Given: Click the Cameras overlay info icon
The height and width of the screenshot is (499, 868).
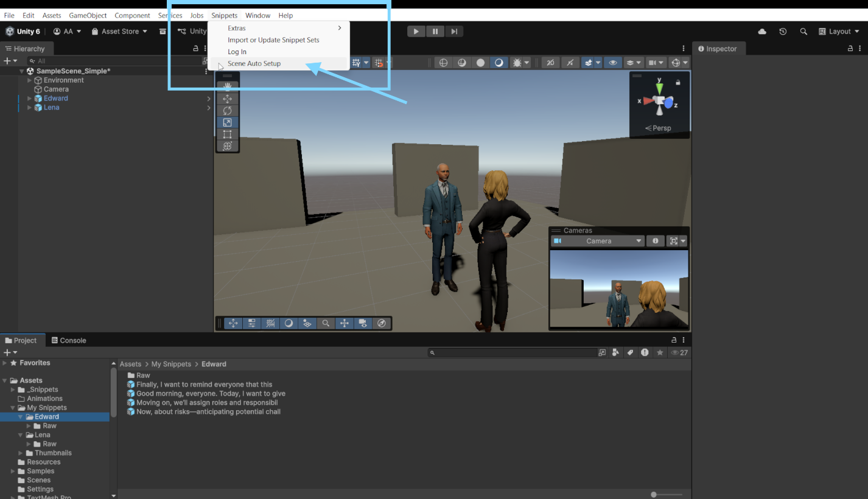Looking at the screenshot, I should point(656,241).
